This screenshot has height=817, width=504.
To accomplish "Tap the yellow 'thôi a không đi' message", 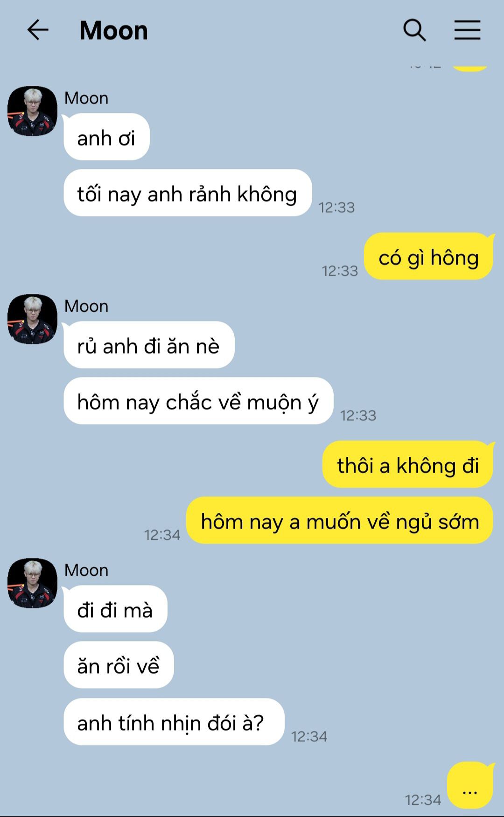I will [x=408, y=465].
